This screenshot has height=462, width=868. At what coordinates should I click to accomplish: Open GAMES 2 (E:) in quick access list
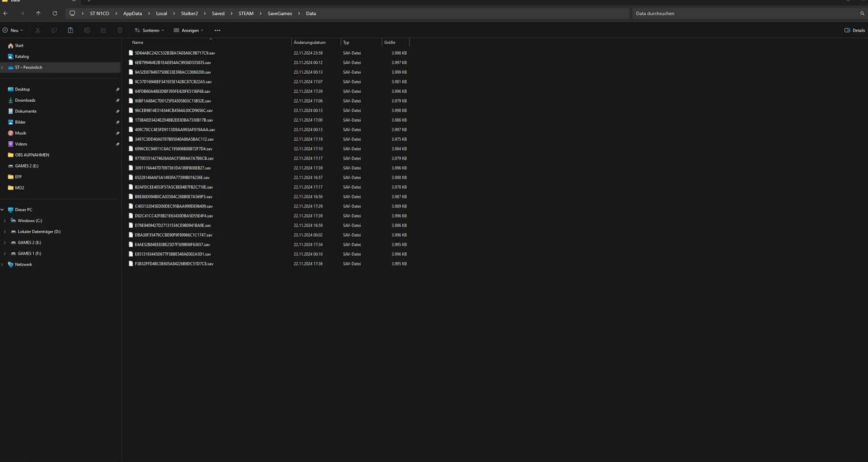click(x=26, y=166)
